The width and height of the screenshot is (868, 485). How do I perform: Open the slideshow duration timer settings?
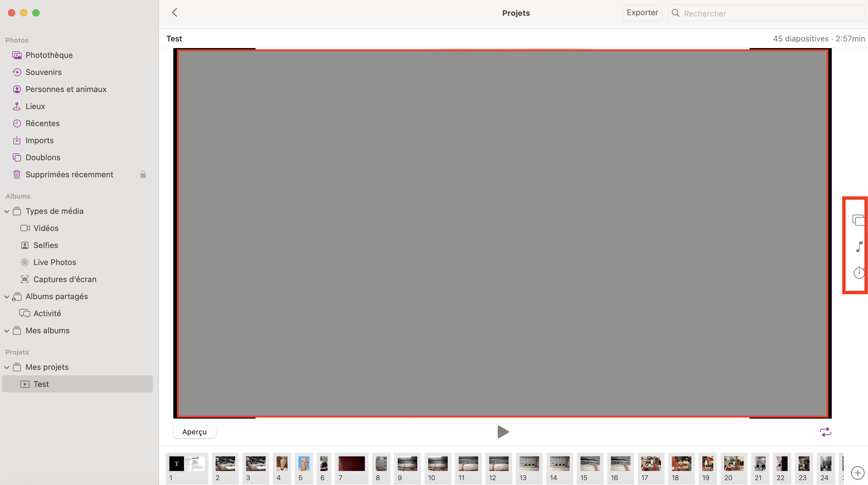tap(859, 272)
